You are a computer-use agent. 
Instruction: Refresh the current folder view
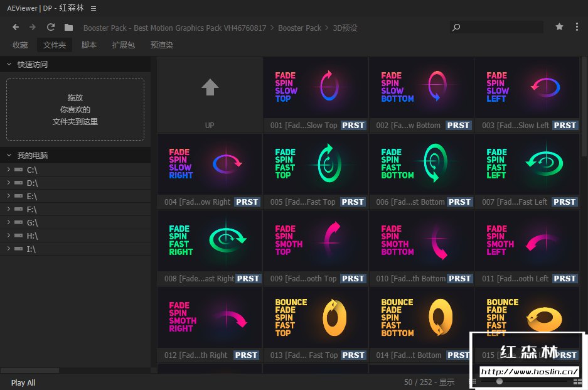point(51,28)
